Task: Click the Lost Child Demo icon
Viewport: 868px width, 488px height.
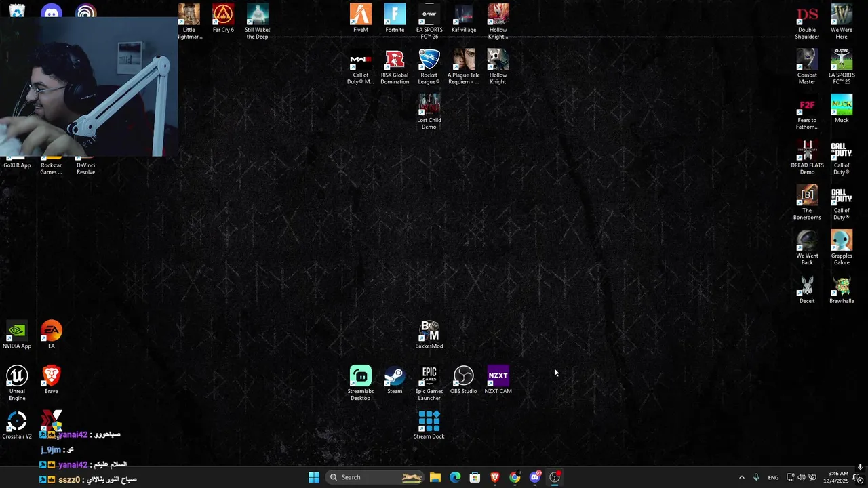Action: (429, 113)
